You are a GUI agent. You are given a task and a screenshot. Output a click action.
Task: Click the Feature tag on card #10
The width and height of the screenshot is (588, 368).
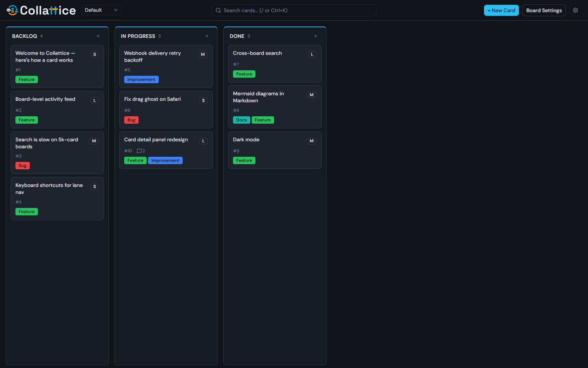(135, 160)
